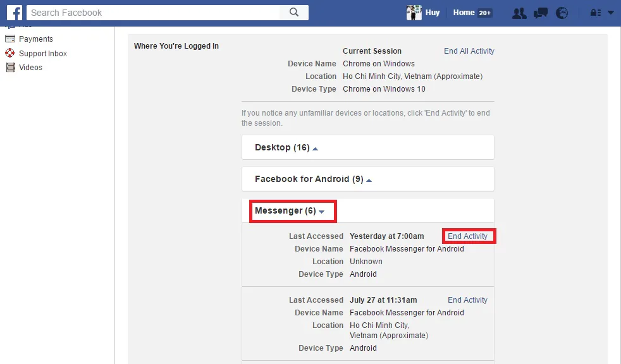Open the account menu dropdown arrow
The height and width of the screenshot is (364, 621).
click(x=611, y=13)
